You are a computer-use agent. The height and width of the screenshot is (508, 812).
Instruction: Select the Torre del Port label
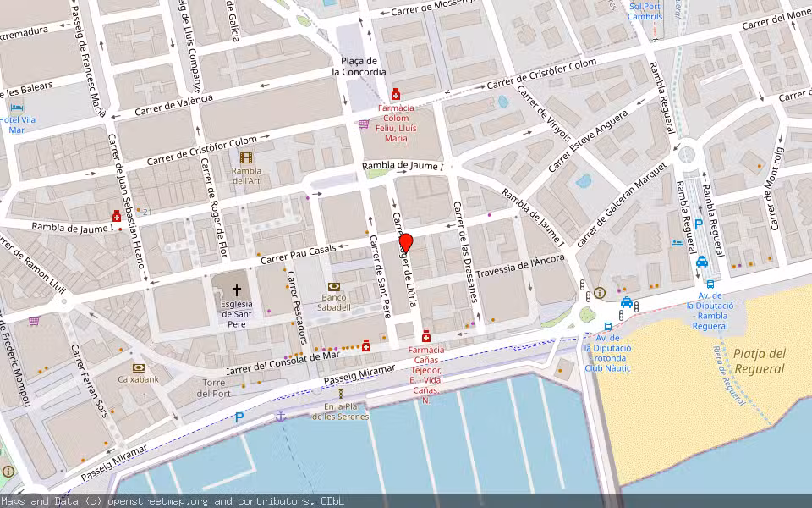click(x=213, y=389)
